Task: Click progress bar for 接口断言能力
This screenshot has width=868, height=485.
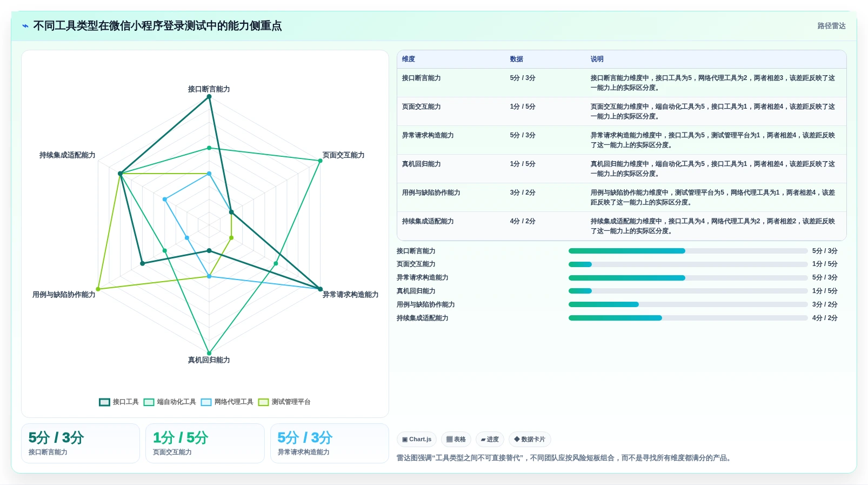Action: (688, 251)
